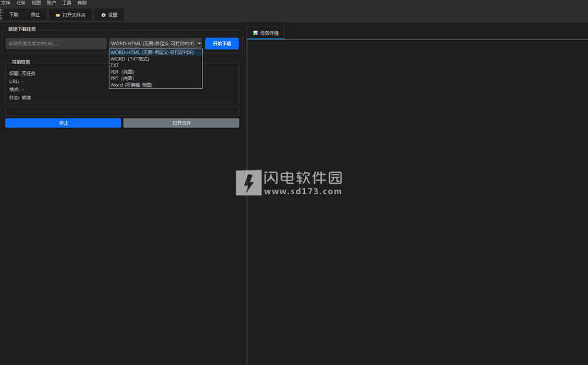This screenshot has width=588, height=365.
Task: Click the blue 开始下载 button
Action: click(x=222, y=43)
